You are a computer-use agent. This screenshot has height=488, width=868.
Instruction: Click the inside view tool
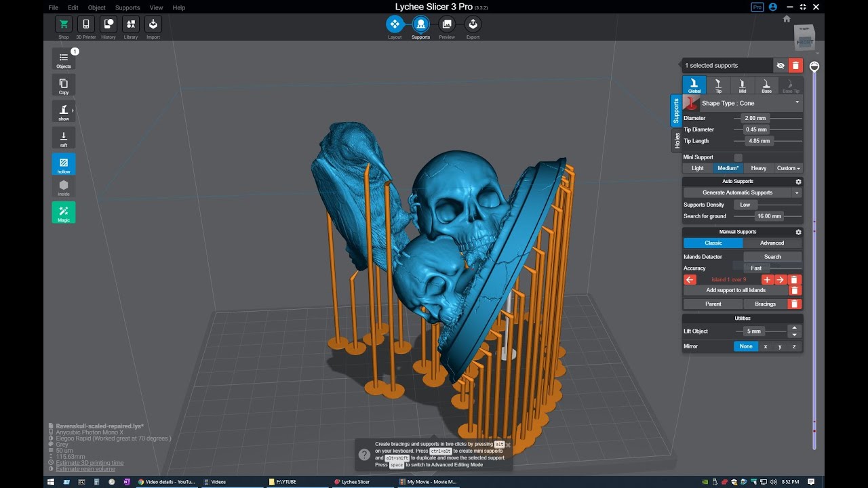tap(64, 187)
